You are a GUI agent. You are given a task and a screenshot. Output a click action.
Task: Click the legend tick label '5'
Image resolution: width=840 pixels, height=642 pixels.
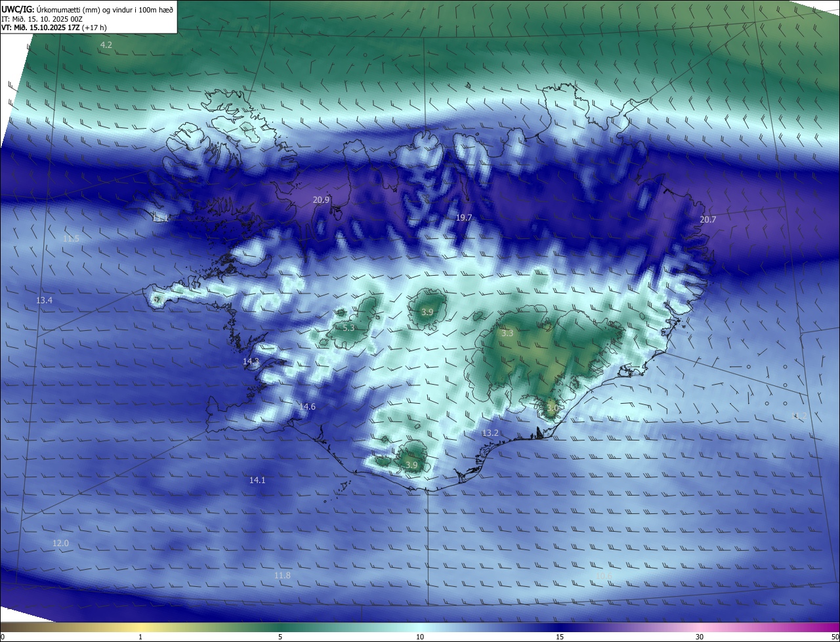click(x=280, y=637)
